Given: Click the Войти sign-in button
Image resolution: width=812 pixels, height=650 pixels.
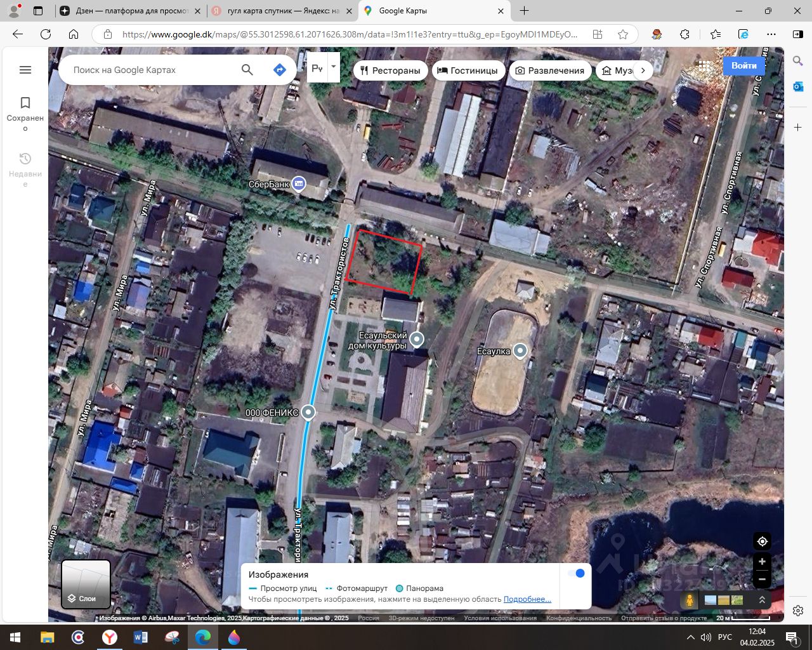Looking at the screenshot, I should pyautogui.click(x=743, y=65).
